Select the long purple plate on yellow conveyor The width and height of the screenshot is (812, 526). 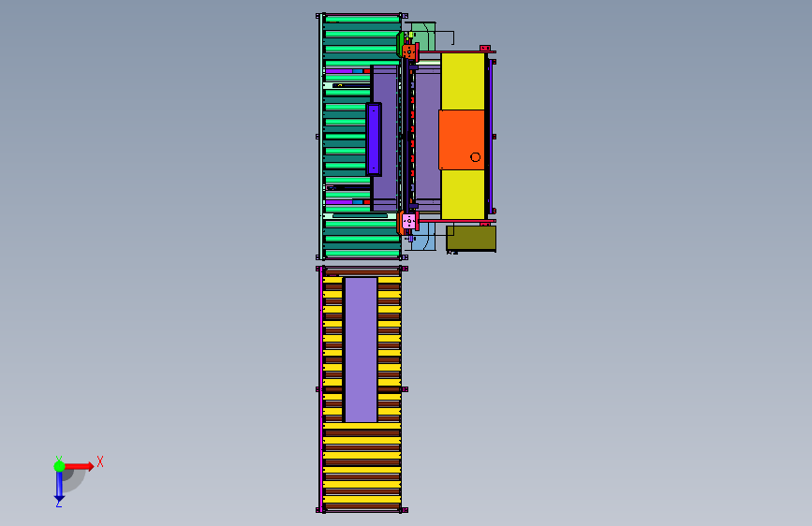[x=361, y=350]
